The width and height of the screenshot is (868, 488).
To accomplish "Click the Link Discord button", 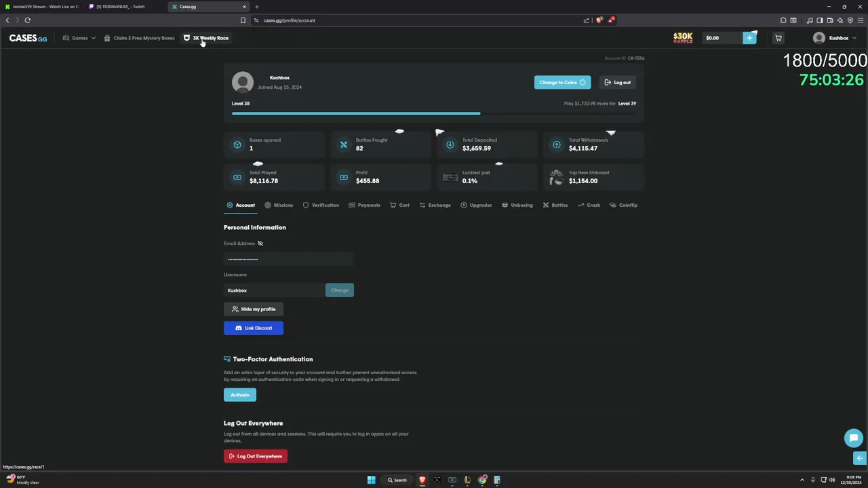I will pyautogui.click(x=254, y=328).
